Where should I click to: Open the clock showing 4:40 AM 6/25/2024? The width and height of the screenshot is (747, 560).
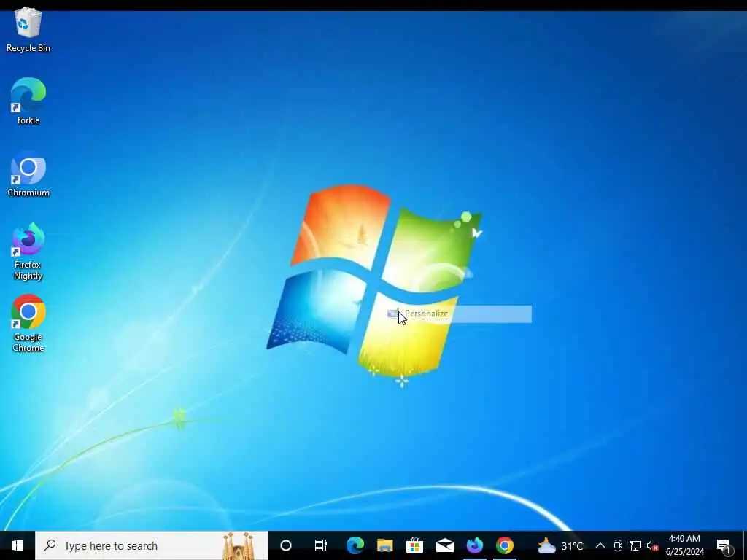pyautogui.click(x=684, y=545)
